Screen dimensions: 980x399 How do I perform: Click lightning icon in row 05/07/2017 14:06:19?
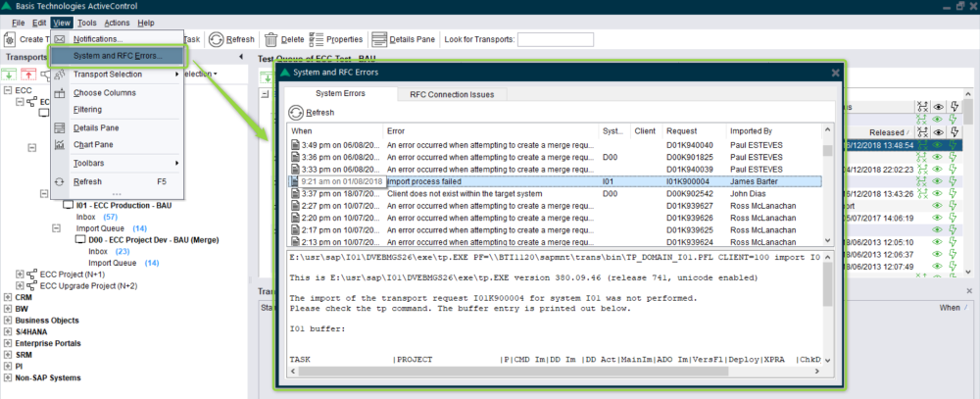954,219
